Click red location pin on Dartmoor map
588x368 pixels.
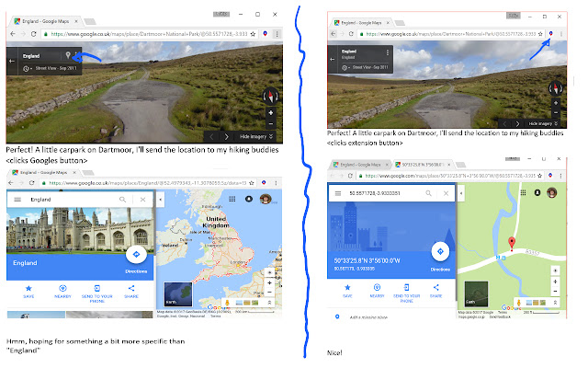[x=512, y=243]
